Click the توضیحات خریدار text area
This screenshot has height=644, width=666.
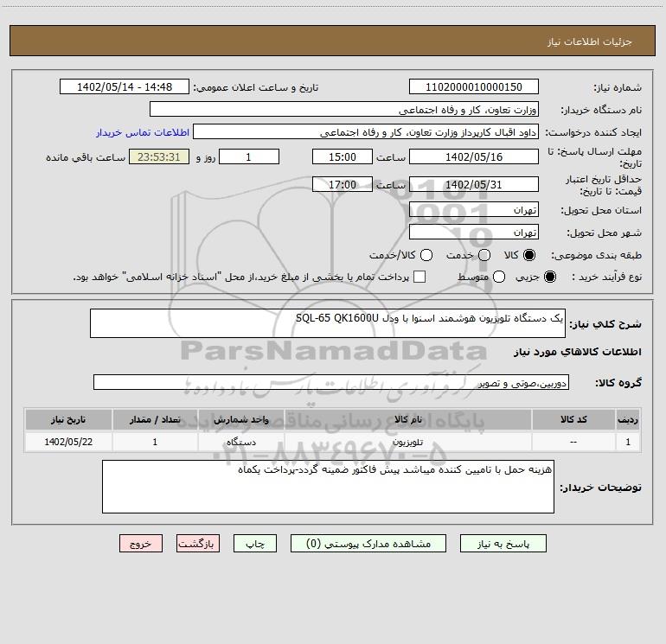pos(328,487)
